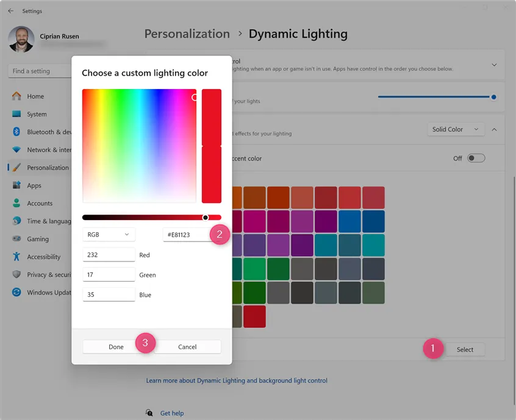The height and width of the screenshot is (420, 516).
Task: Open the System settings icon
Action: pyautogui.click(x=16, y=114)
